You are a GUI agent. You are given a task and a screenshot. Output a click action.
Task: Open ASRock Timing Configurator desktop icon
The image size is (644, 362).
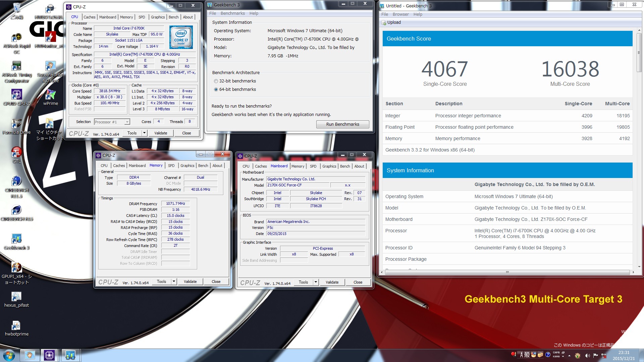16,72
